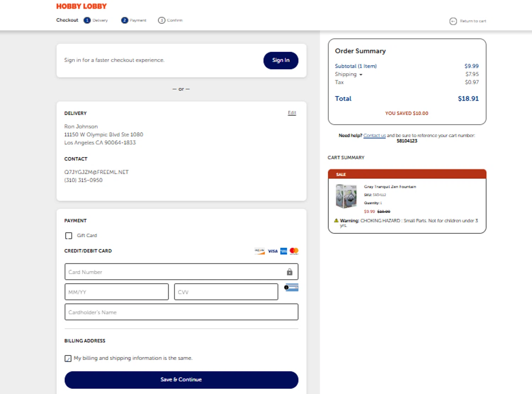This screenshot has height=394, width=532.
Task: Click the CVV help card icon
Action: [x=291, y=287]
